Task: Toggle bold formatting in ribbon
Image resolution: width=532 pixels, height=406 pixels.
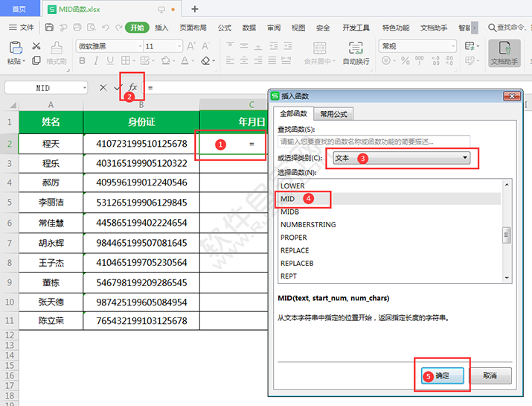Action: point(83,61)
